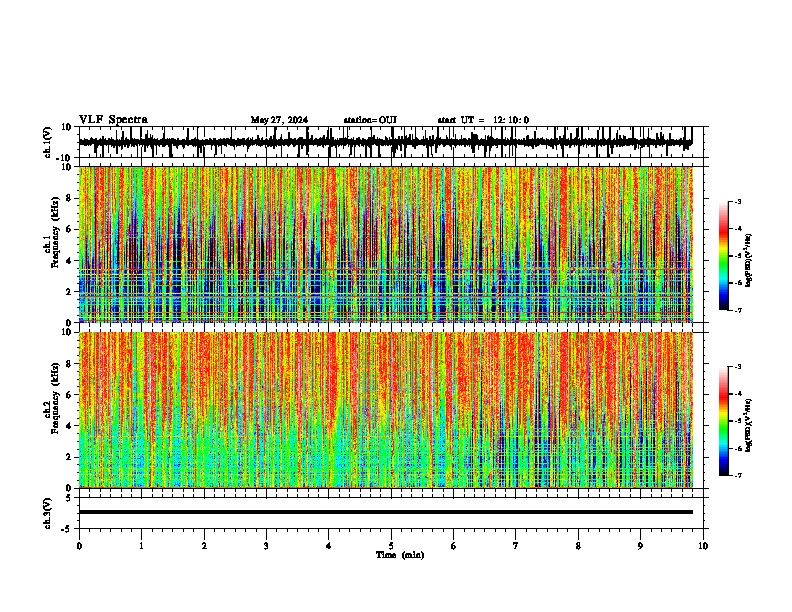Click time axis tick label "3"
The image size is (792, 612).
[x=266, y=546]
